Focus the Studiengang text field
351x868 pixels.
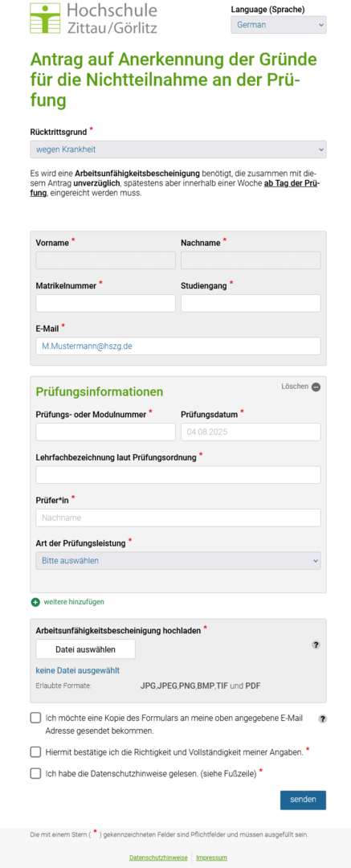pos(251,303)
